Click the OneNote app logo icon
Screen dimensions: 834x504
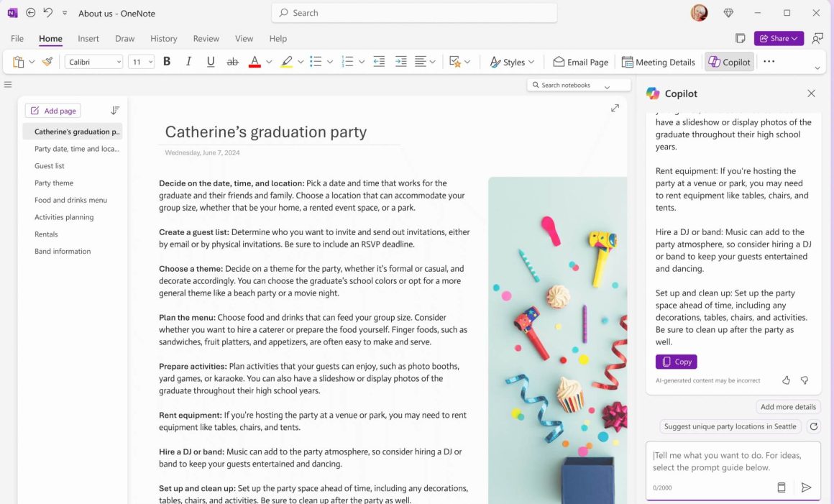(13, 13)
